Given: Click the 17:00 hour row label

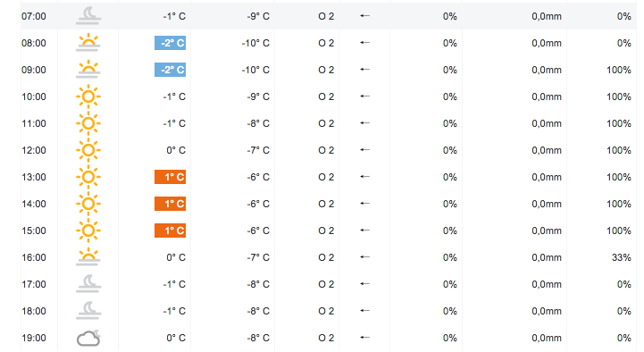Looking at the screenshot, I should [x=34, y=284].
